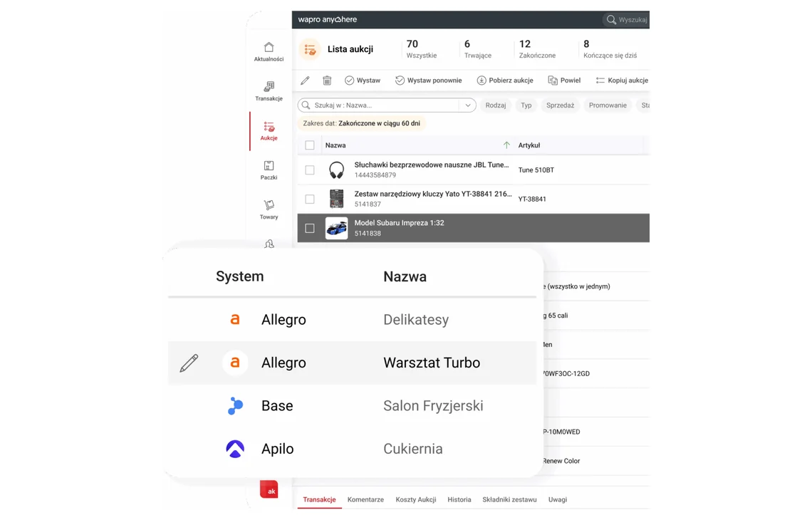Image resolution: width=812 pixels, height=520 pixels.
Task: Click the Yato tool set thumbnail
Action: (337, 199)
